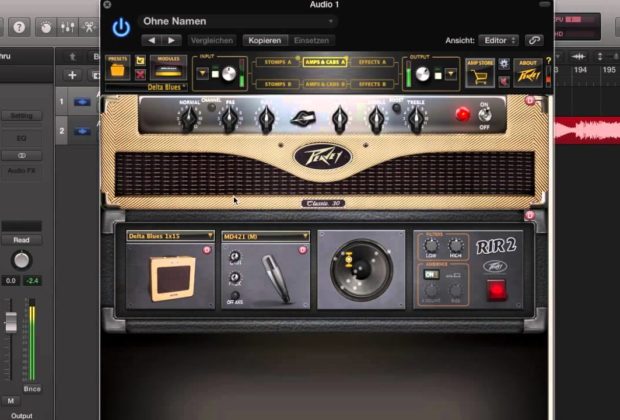Click the save preset icon beside Presets
The height and width of the screenshot is (420, 620).
tap(140, 61)
